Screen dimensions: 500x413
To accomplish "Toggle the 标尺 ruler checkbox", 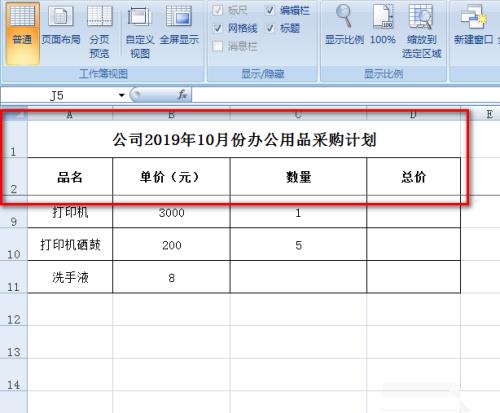I will point(218,10).
